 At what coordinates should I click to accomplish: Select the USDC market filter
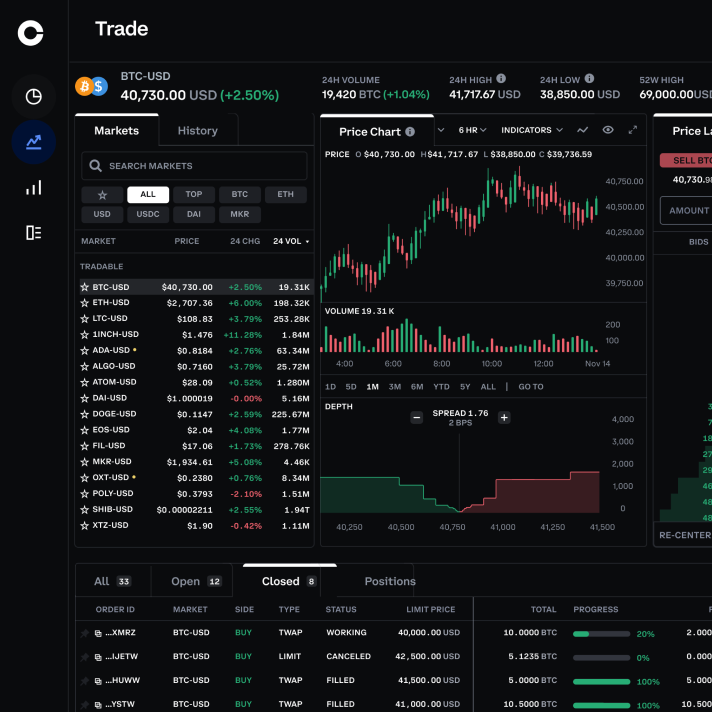[148, 214]
